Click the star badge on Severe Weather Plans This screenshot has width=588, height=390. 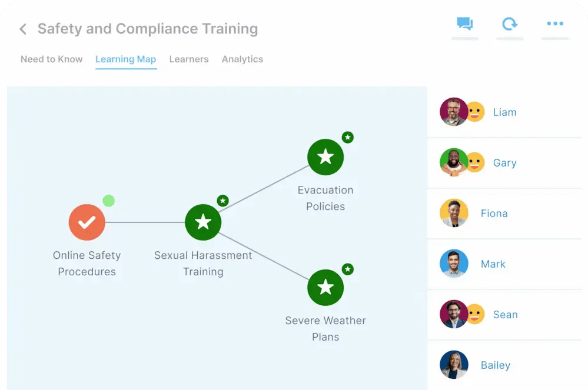[x=347, y=269]
